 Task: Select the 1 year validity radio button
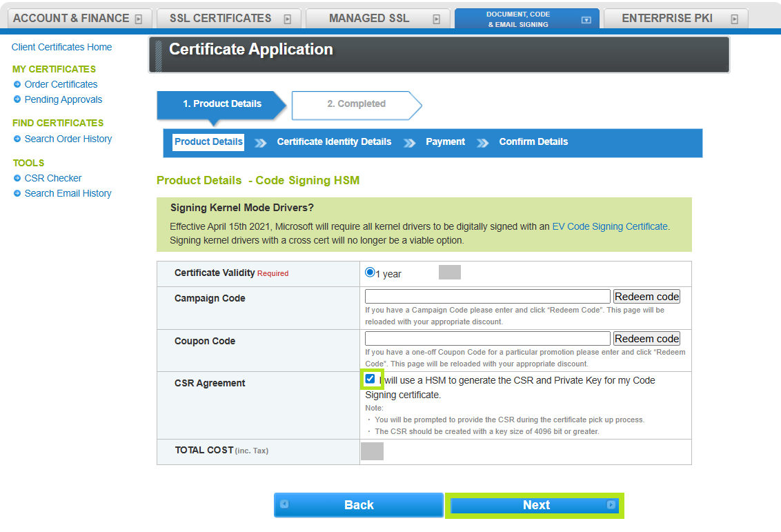click(x=370, y=273)
